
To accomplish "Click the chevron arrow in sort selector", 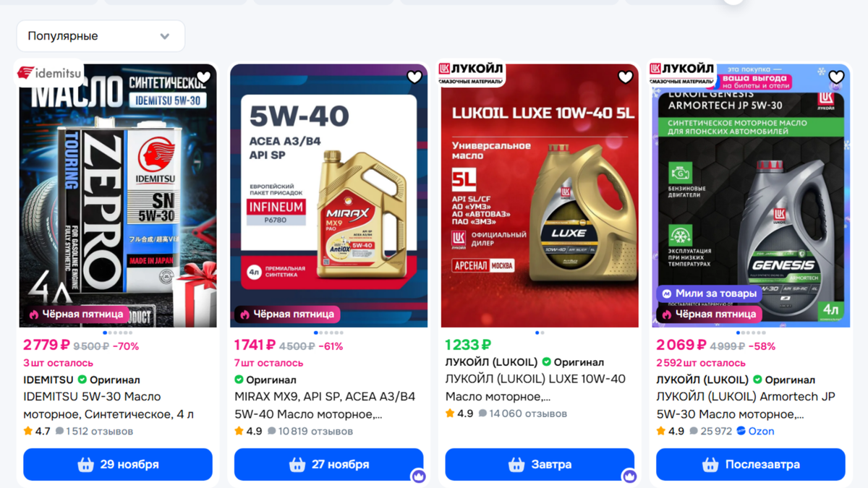I will [x=165, y=36].
